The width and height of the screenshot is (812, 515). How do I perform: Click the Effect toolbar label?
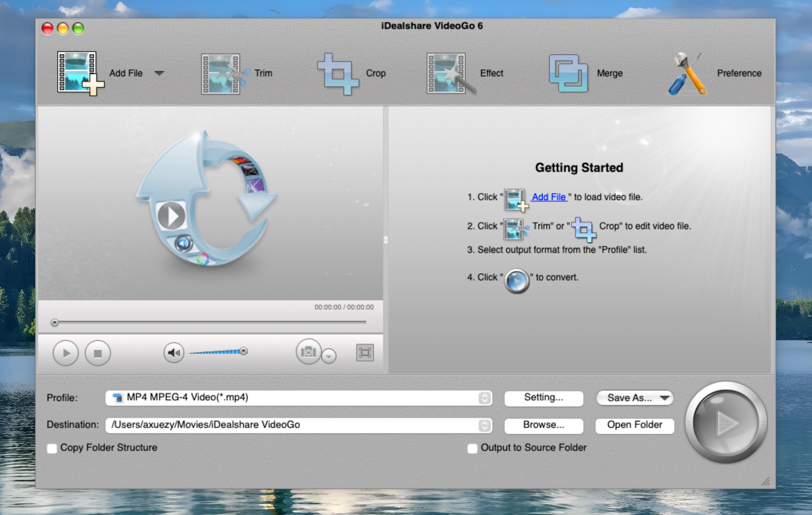[492, 73]
